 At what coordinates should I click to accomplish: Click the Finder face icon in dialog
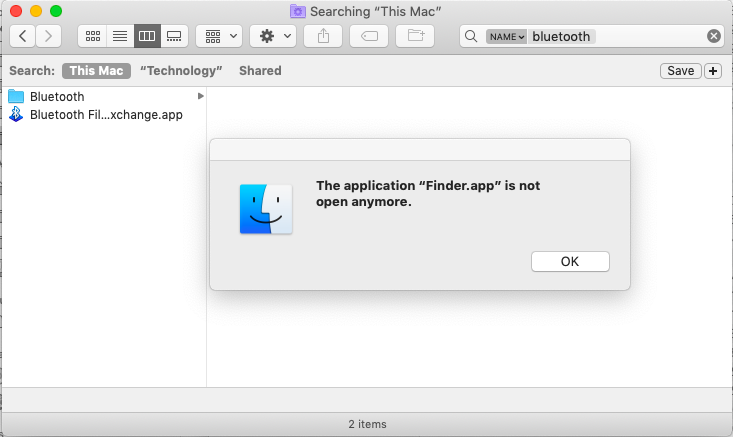tap(266, 209)
